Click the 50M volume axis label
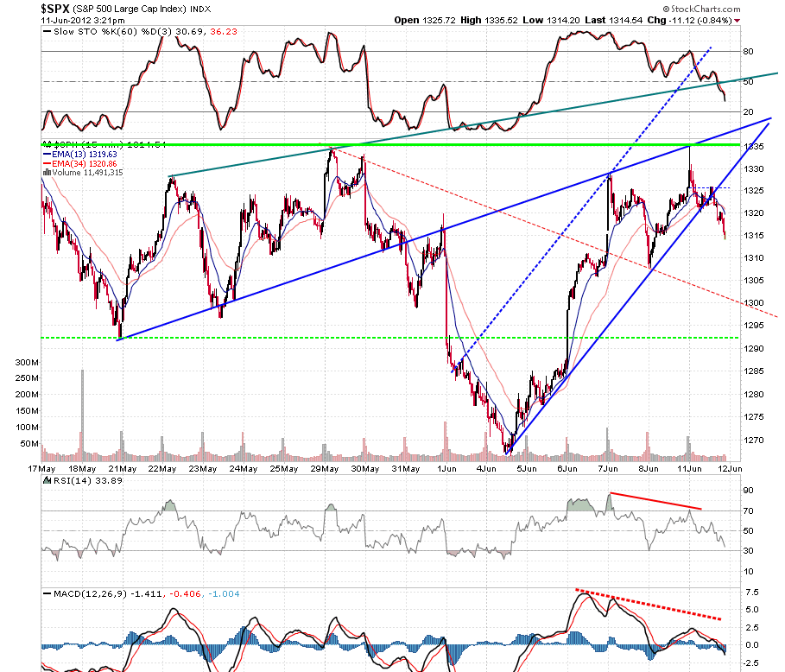Image resolution: width=785 pixels, height=672 pixels. pyautogui.click(x=29, y=444)
